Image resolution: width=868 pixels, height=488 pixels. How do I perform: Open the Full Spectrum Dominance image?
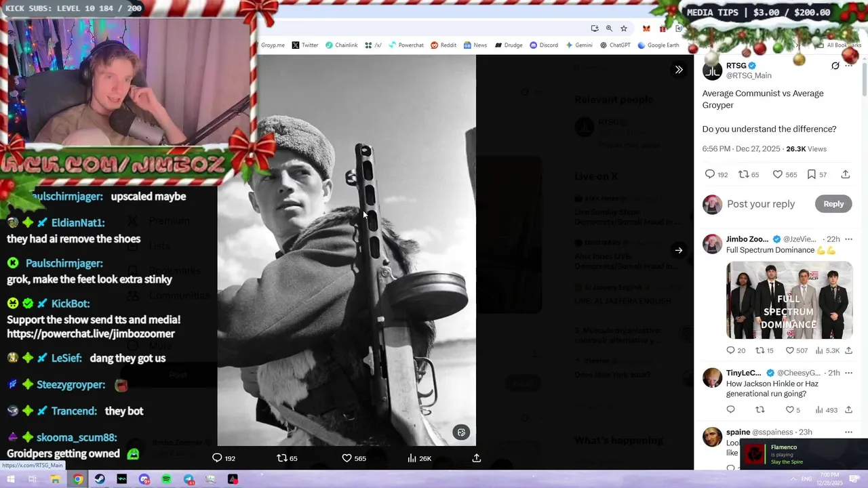789,300
